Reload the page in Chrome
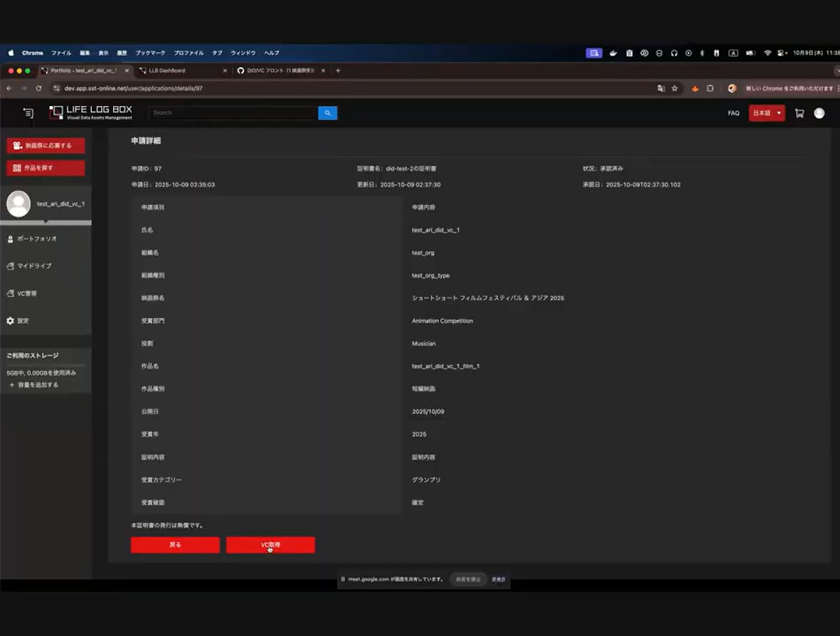This screenshot has width=840, height=636. tap(39, 88)
